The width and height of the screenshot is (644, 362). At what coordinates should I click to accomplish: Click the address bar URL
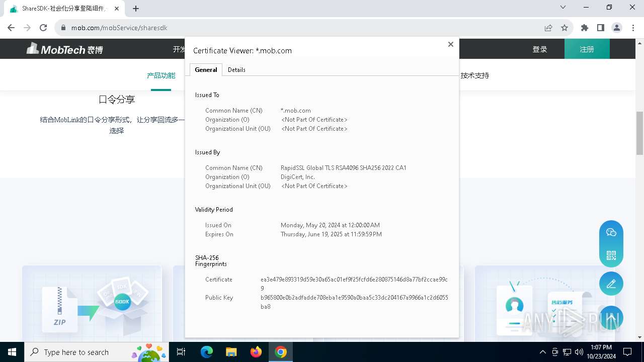tap(119, 28)
